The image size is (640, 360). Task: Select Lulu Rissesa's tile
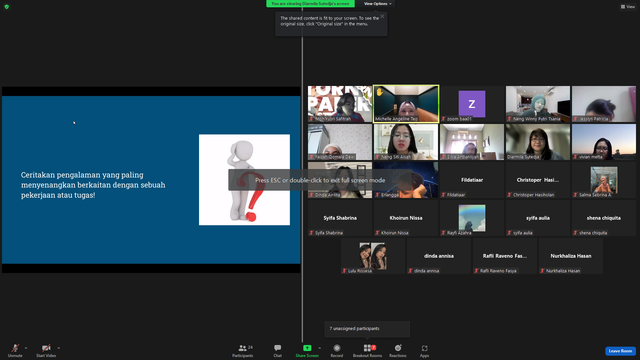tap(373, 256)
